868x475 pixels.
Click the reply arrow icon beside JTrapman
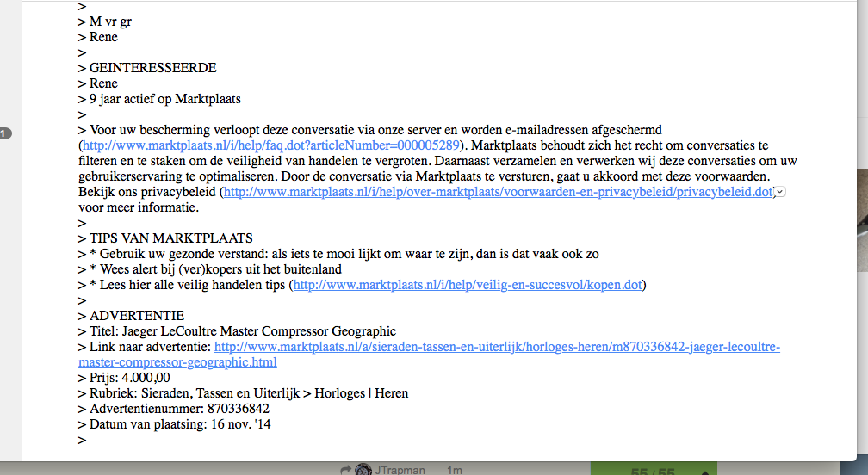346,470
